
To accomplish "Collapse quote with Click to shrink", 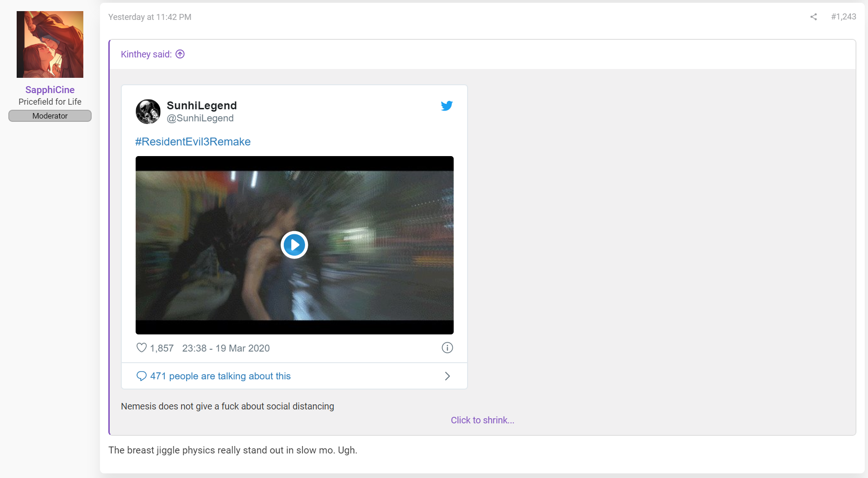I will click(x=482, y=420).
